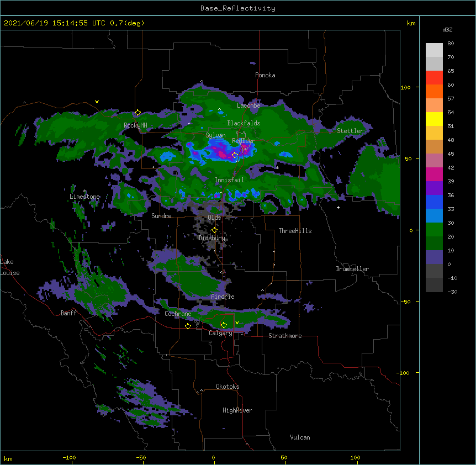Select the yellow diamond marker above Calgary
Viewport: 476px width, 465px height.
coord(224,325)
